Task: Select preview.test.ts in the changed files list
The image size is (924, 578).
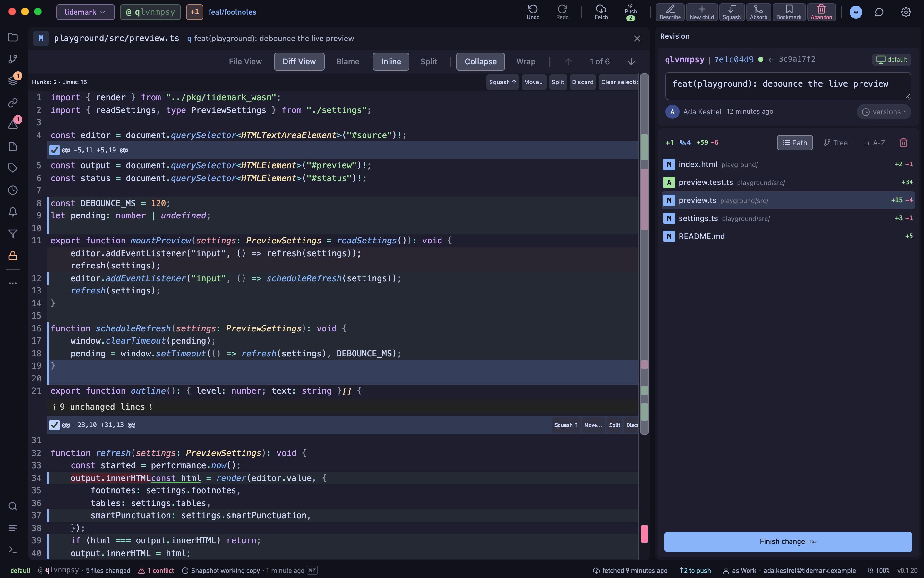Action: click(788, 182)
